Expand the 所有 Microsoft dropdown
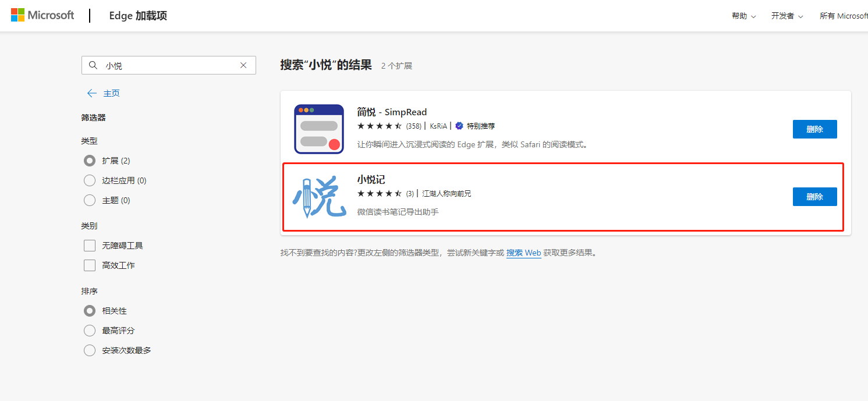The height and width of the screenshot is (401, 868). tap(844, 16)
